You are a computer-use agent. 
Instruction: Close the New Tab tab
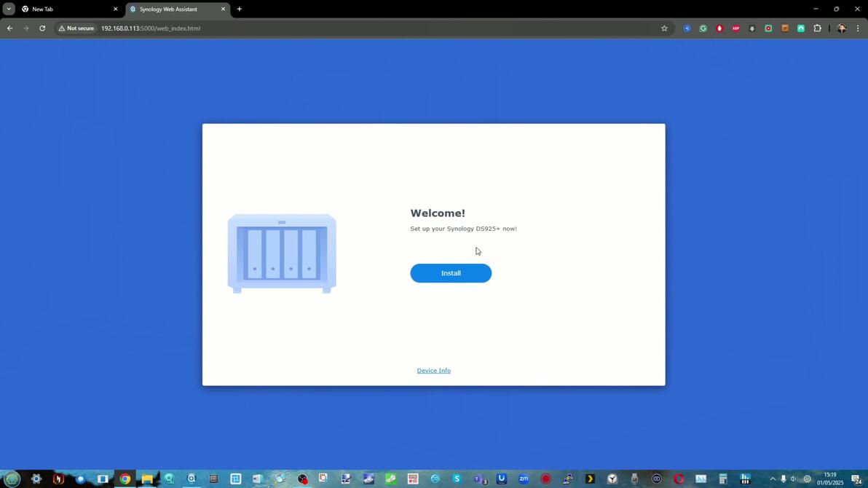pyautogui.click(x=115, y=9)
